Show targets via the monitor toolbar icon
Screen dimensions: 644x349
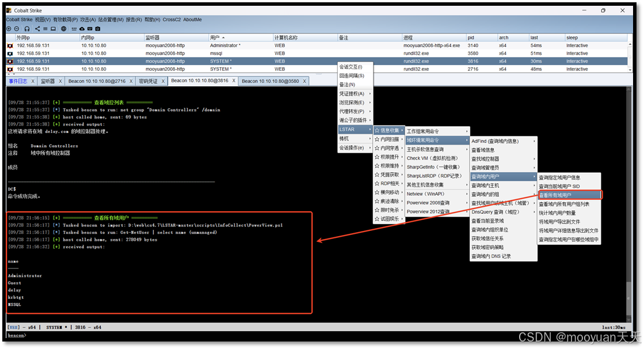[53, 29]
